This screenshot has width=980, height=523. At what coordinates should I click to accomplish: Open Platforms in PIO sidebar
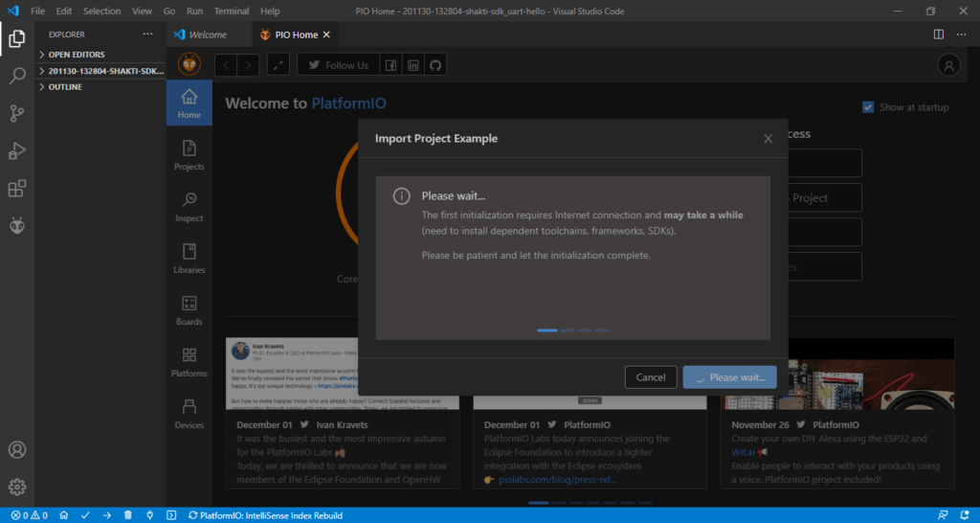coord(189,361)
